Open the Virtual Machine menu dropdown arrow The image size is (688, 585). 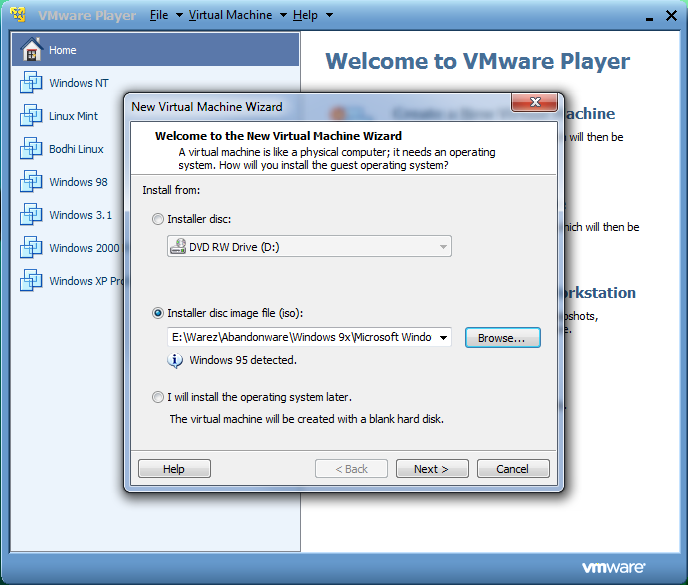pyautogui.click(x=283, y=15)
